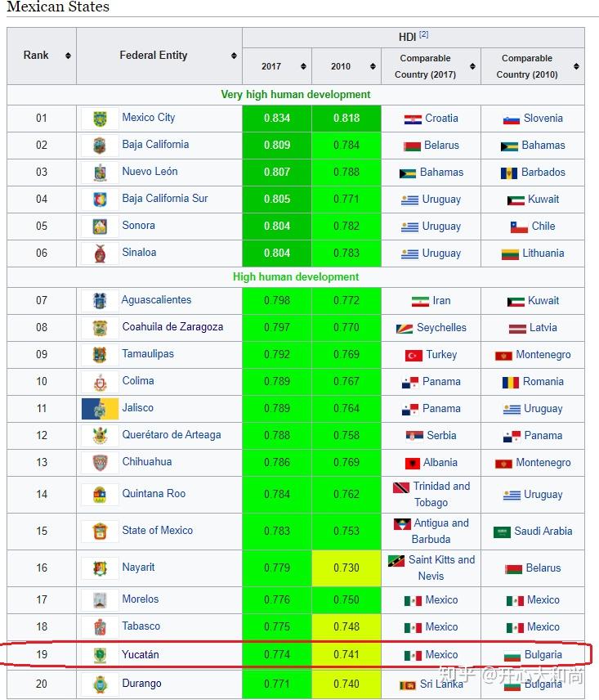The image size is (599, 700).
Task: Click the Nuevo León coat of arms icon
Action: click(x=101, y=173)
